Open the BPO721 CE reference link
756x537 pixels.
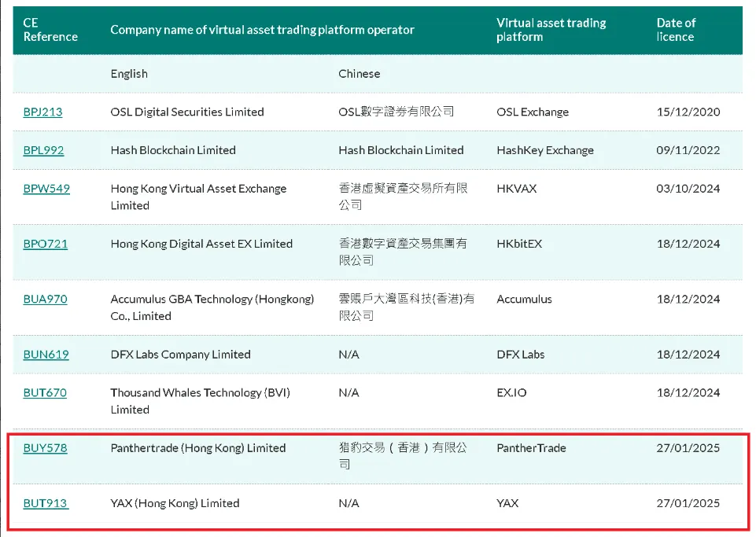[46, 244]
